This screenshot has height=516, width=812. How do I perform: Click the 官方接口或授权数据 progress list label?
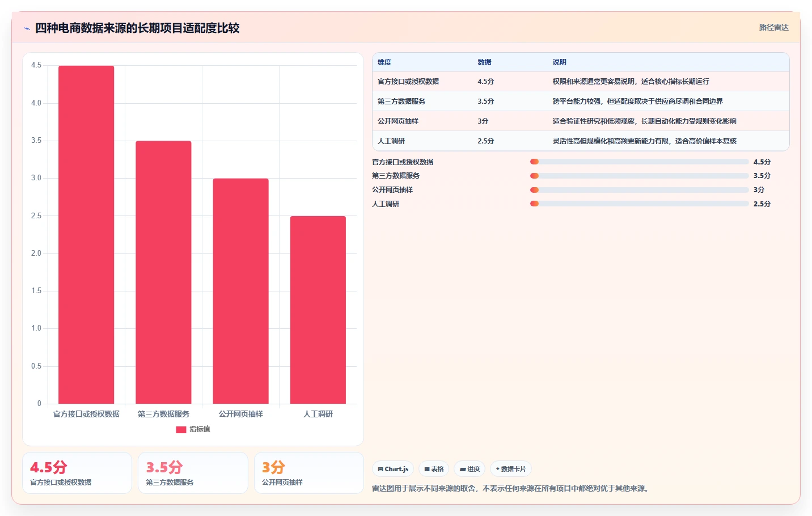403,162
